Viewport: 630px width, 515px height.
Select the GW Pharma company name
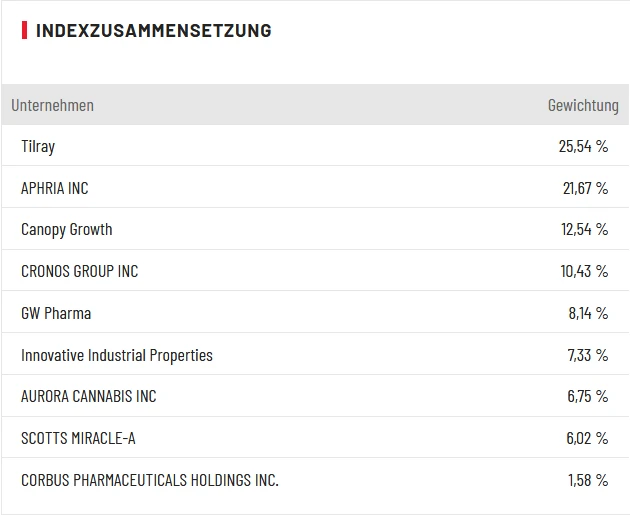[56, 313]
